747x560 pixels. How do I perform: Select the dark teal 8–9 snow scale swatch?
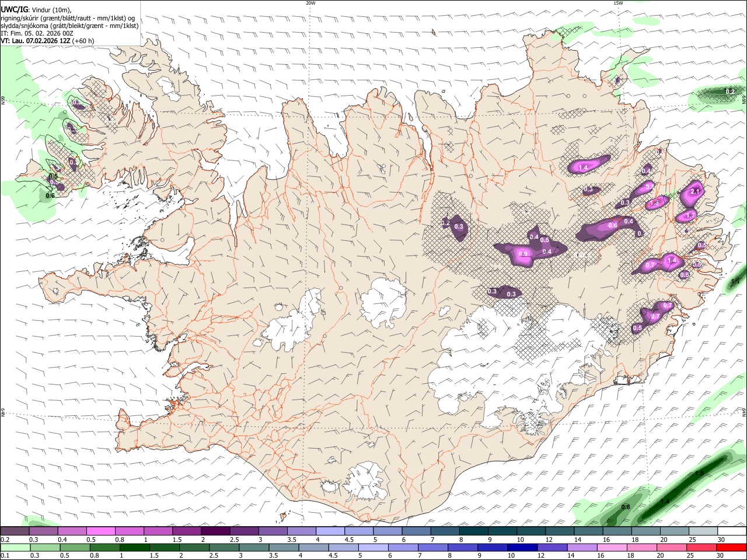[474, 531]
